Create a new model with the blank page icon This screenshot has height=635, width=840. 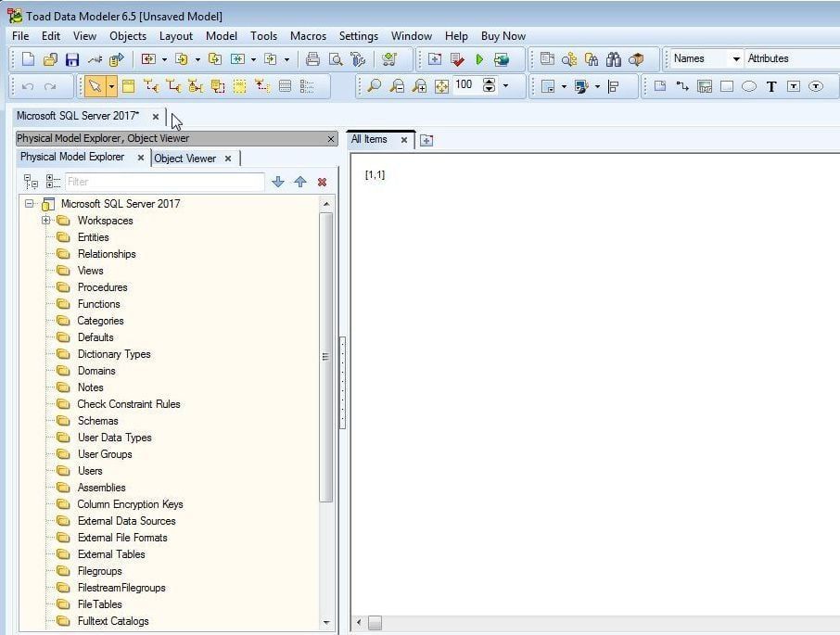28,59
